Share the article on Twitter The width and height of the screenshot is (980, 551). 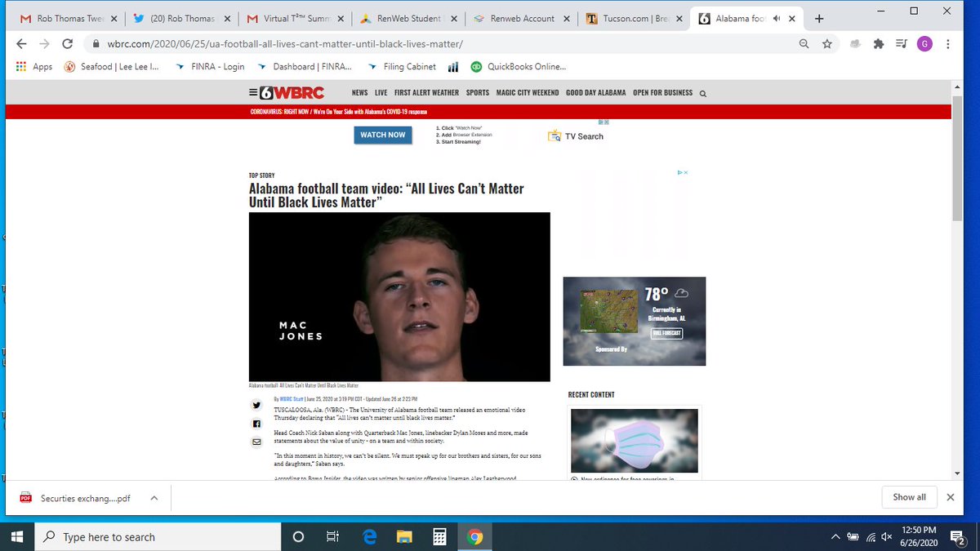pyautogui.click(x=256, y=405)
